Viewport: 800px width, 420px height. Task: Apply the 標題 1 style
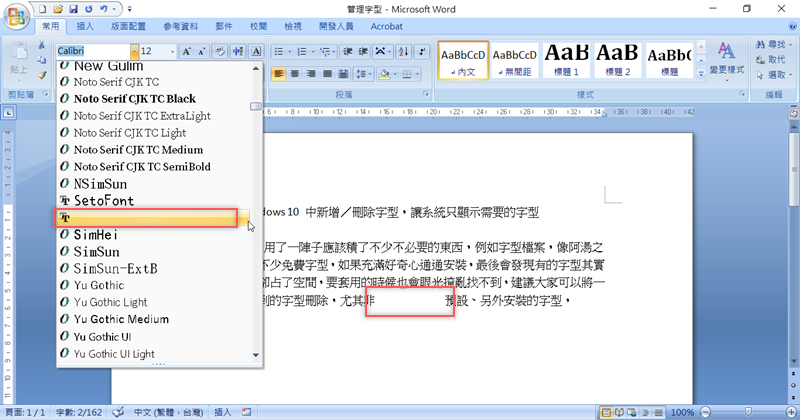[566, 60]
